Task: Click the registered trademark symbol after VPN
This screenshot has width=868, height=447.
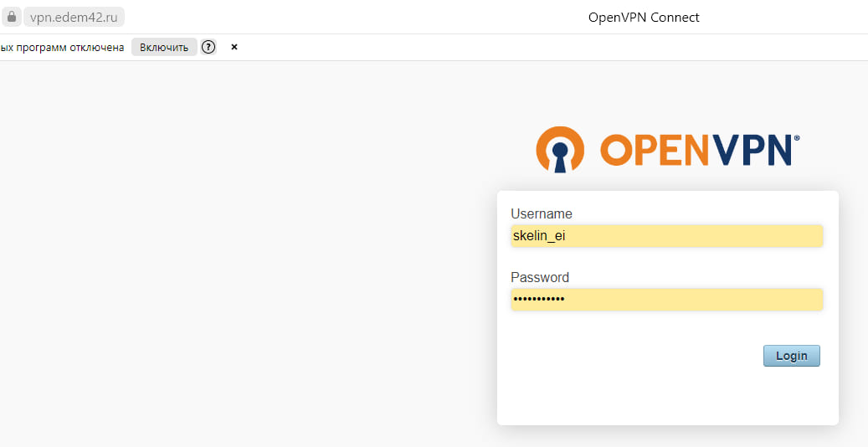Action: [x=796, y=138]
